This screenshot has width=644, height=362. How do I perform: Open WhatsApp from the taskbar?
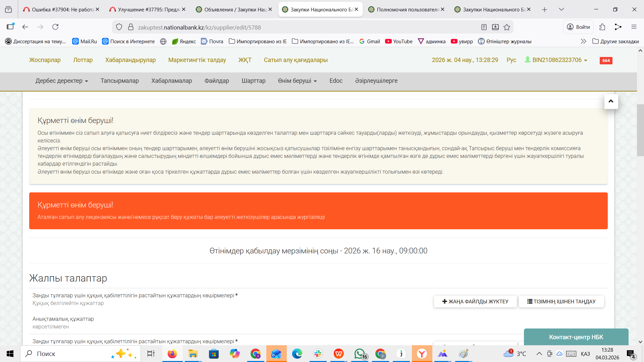(x=360, y=354)
